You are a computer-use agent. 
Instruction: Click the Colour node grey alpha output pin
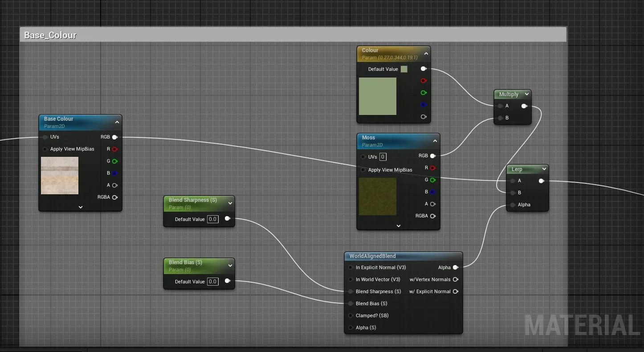click(423, 117)
